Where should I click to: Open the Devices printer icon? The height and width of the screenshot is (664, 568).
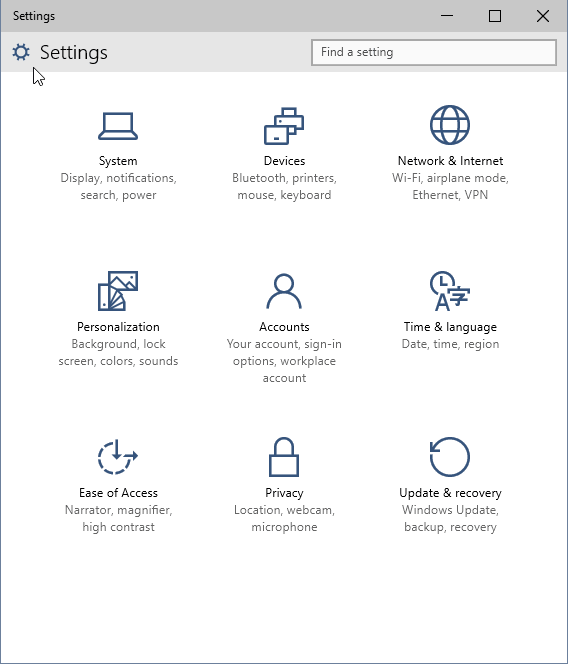pos(284,126)
